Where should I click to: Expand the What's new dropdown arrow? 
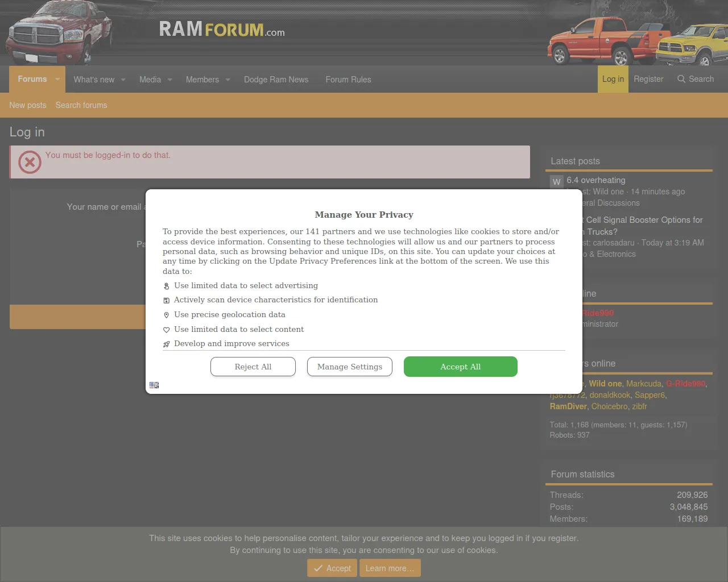123,80
